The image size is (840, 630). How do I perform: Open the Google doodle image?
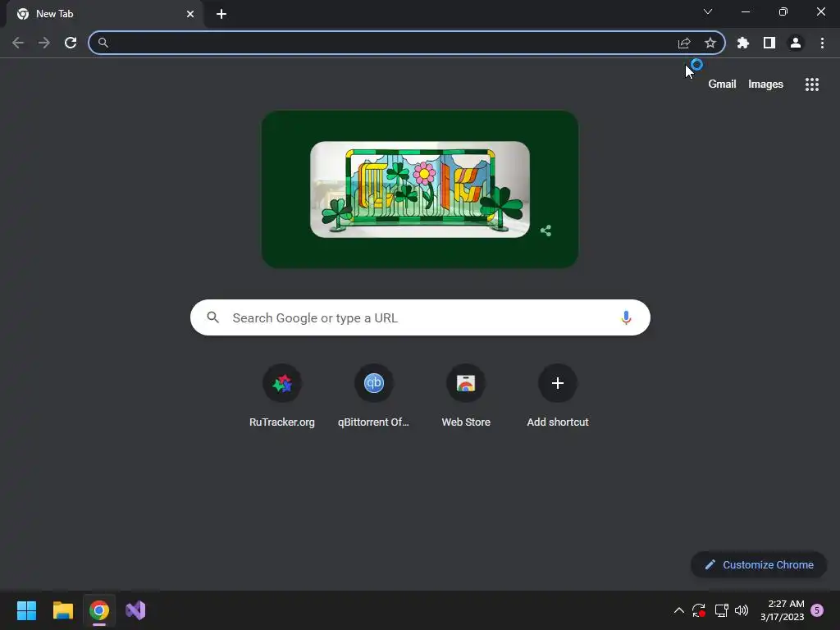[x=420, y=189]
